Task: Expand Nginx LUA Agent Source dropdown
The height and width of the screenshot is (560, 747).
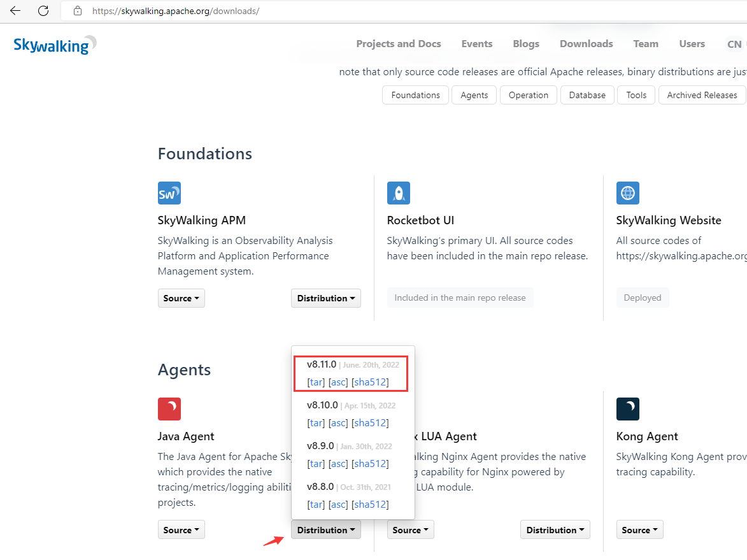Action: pos(410,530)
